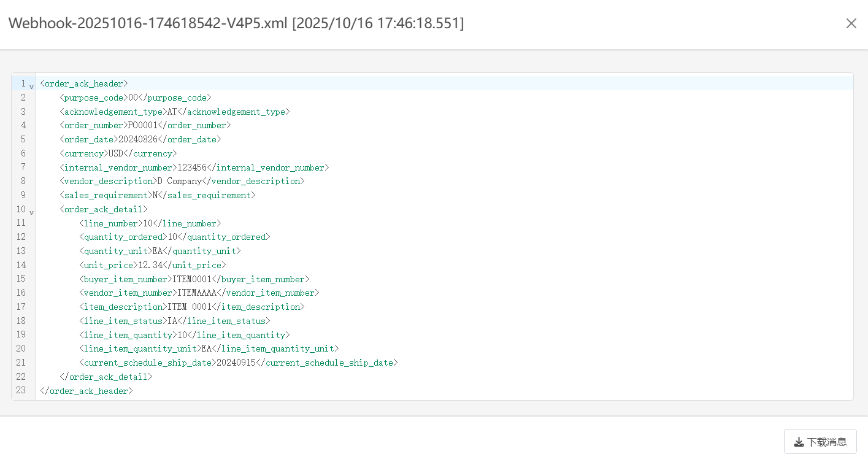Viewport: 868px width, 462px height.
Task: Select the filename text in the title bar
Action: pyautogui.click(x=147, y=23)
